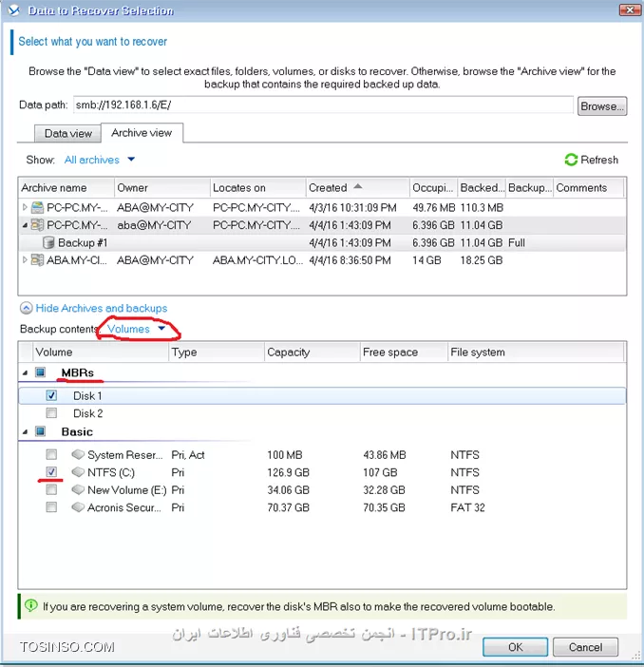644x667 pixels.
Task: Click the Refresh link text
Action: coord(599,160)
